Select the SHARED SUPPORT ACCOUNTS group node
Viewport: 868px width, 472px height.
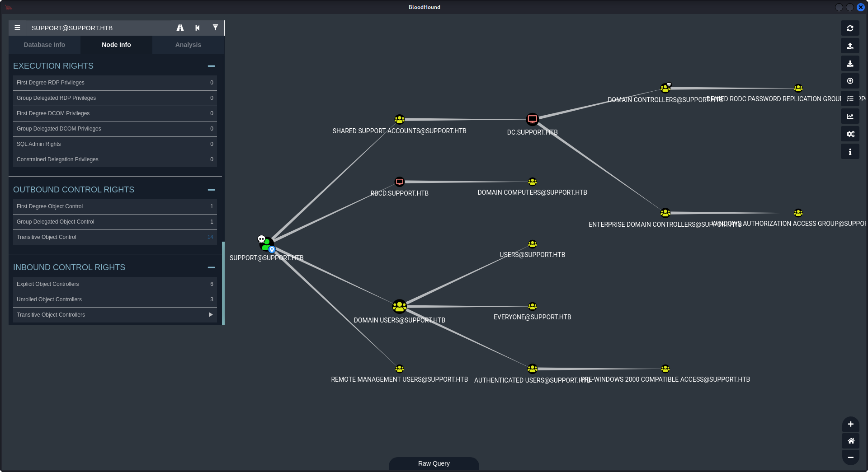coord(399,119)
